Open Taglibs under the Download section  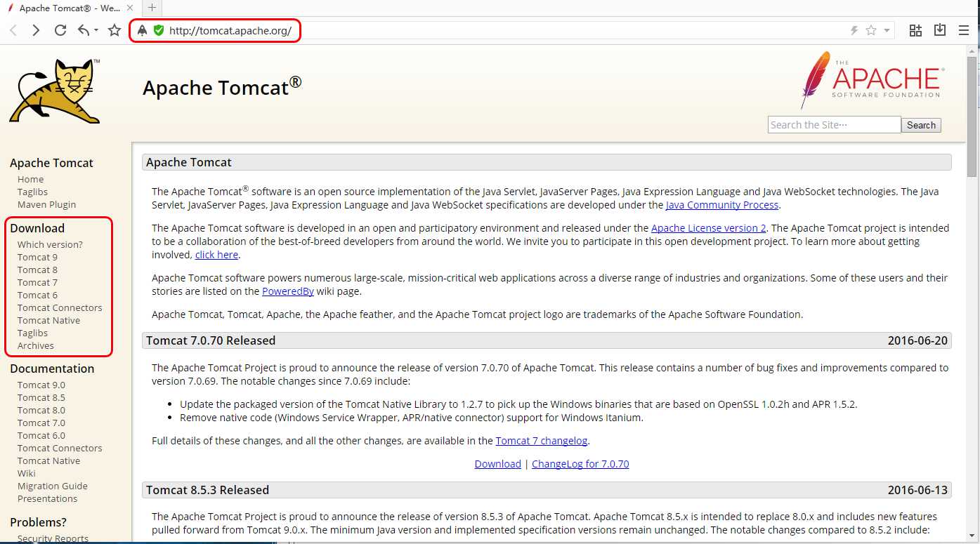32,333
